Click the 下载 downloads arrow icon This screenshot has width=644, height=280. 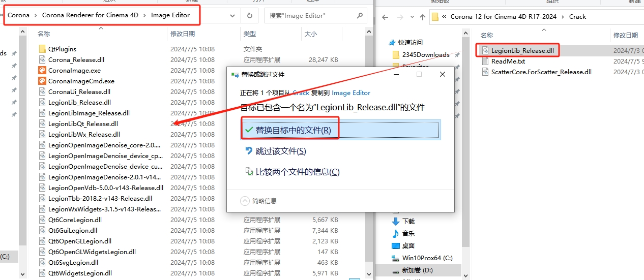(396, 221)
